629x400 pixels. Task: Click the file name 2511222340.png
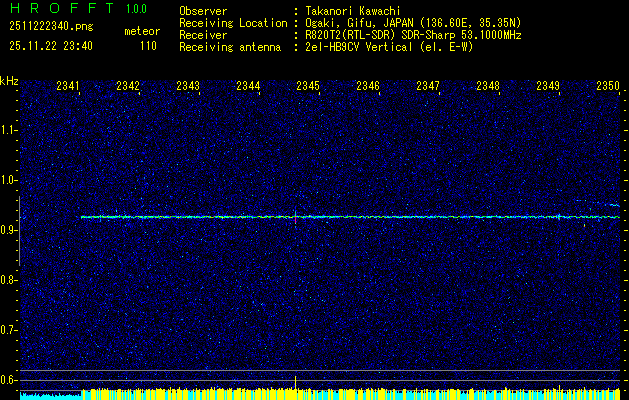[x=51, y=27]
